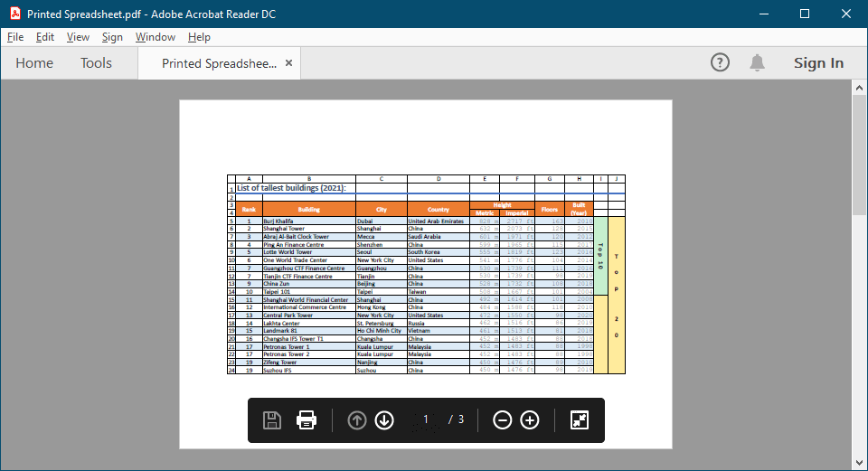Switch to the Home tab
This screenshot has height=471, width=868.
34,63
